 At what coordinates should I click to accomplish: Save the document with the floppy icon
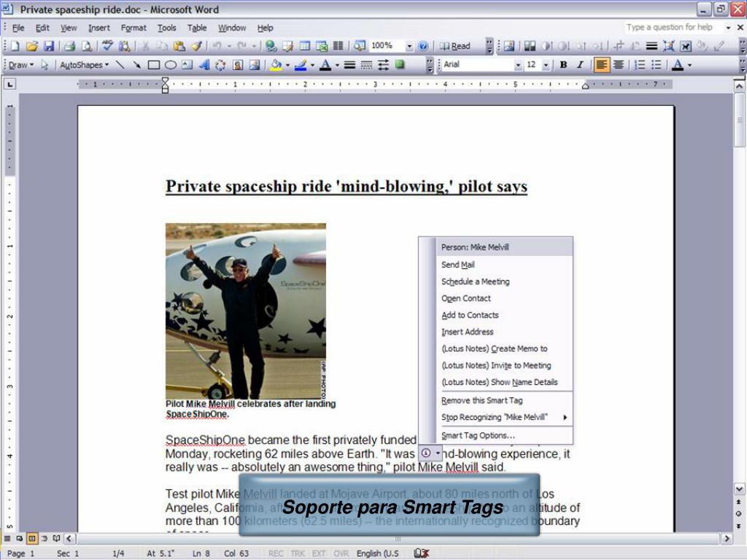[x=49, y=46]
